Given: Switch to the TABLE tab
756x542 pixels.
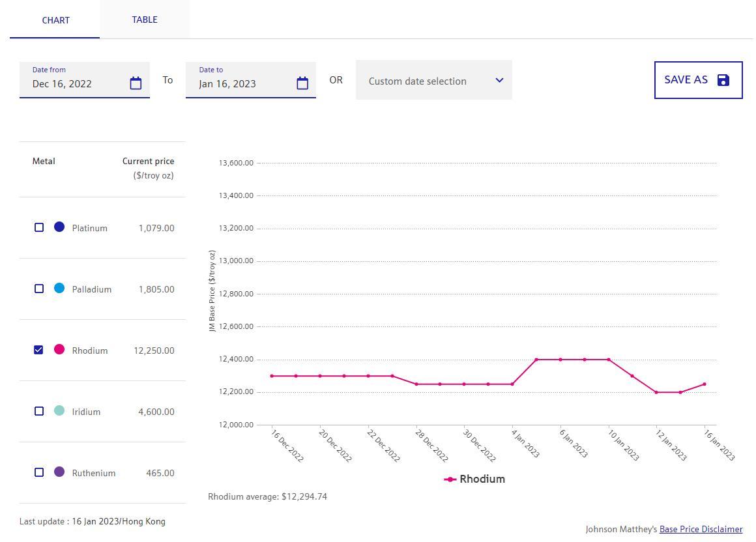Looking at the screenshot, I should [x=145, y=20].
